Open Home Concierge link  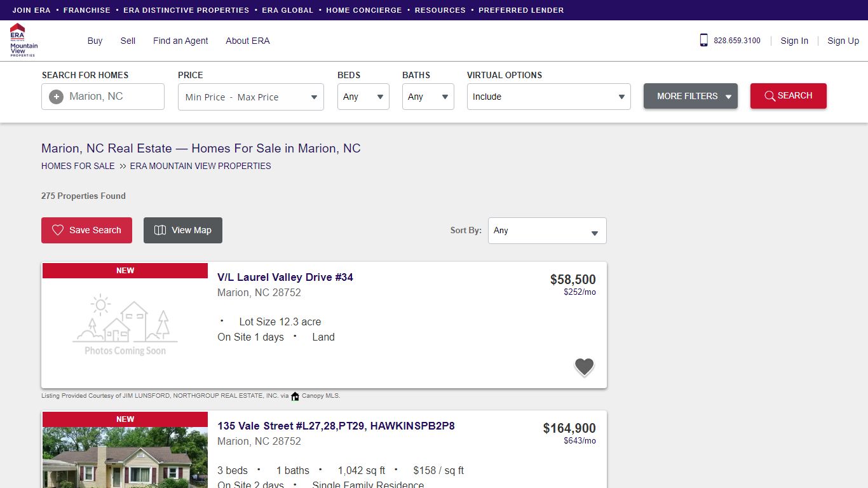pyautogui.click(x=364, y=10)
